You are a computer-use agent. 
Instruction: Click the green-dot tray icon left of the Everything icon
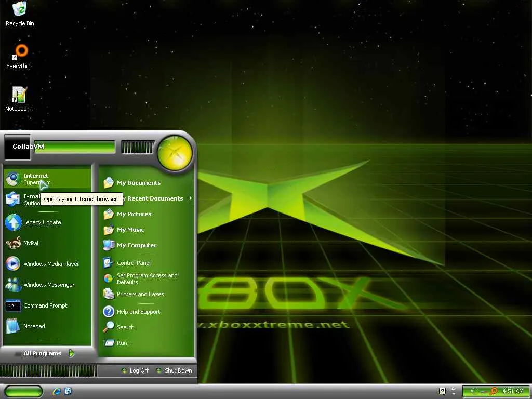pos(473,392)
